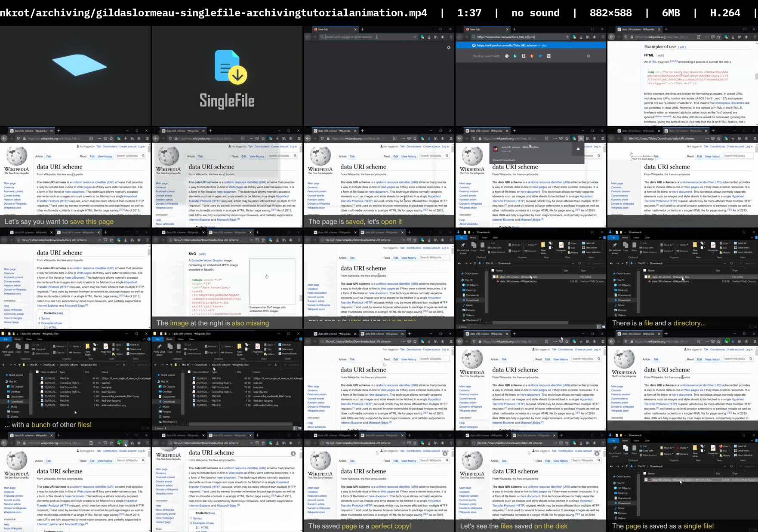Click folder icon in the Firefox downloads popup
758x532 pixels.
click(x=578, y=149)
